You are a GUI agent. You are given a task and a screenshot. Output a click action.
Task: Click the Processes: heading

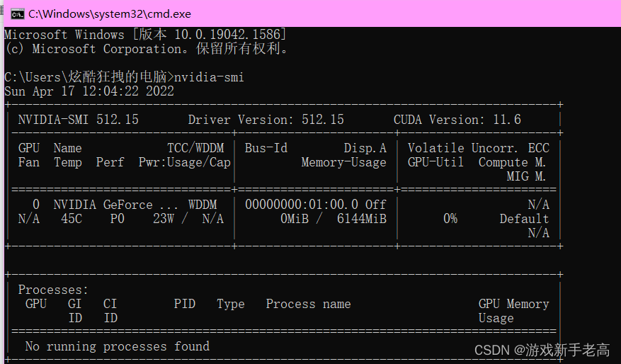(53, 290)
